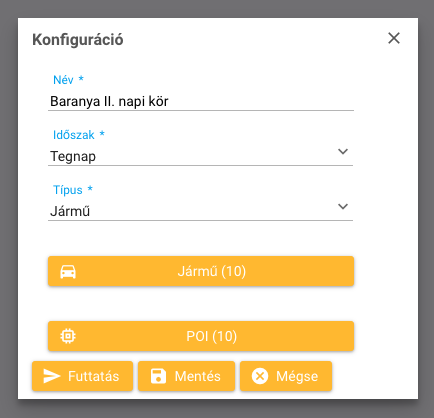Click into the Név text field
The width and height of the screenshot is (434, 418).
[x=201, y=101]
